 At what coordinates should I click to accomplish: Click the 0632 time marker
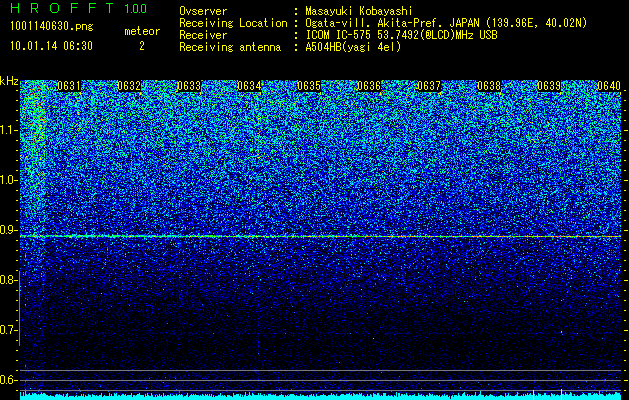point(129,86)
